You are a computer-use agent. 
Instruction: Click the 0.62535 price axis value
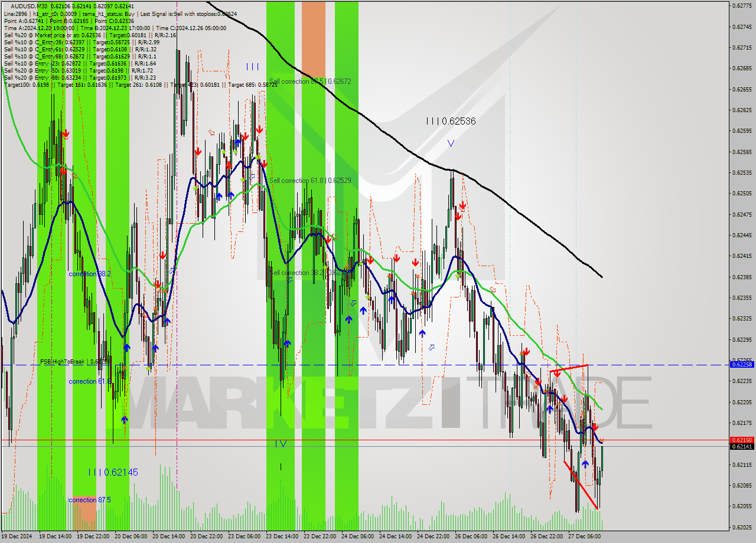click(742, 172)
